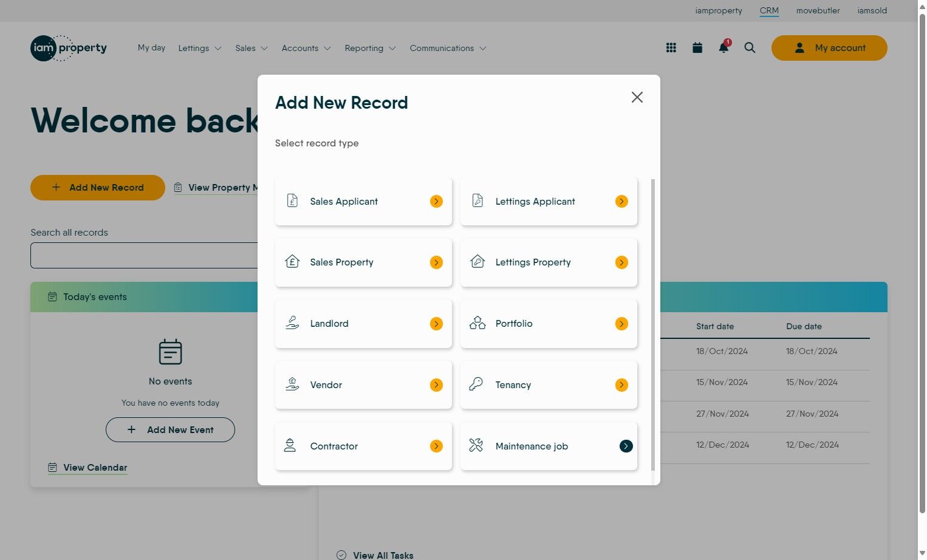Viewport: 927px width, 560px height.
Task: Click the Add New Record button
Action: click(98, 188)
